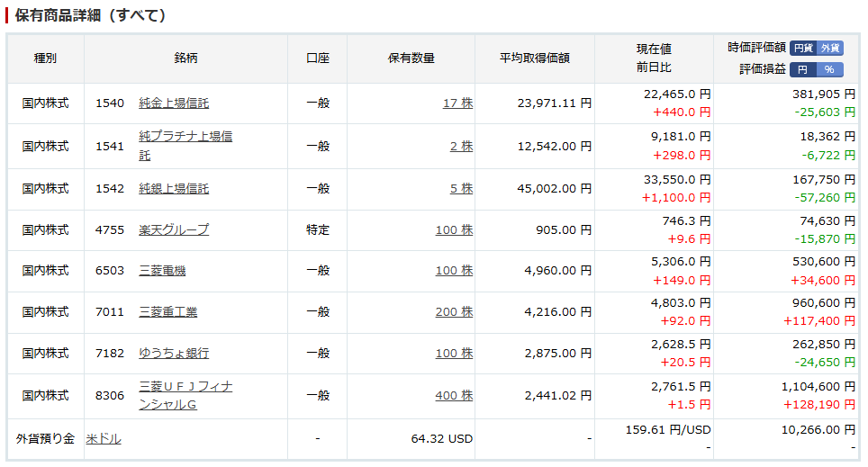868x467 pixels.
Task: Open 純銀上場信託 stock link
Action: point(174,189)
